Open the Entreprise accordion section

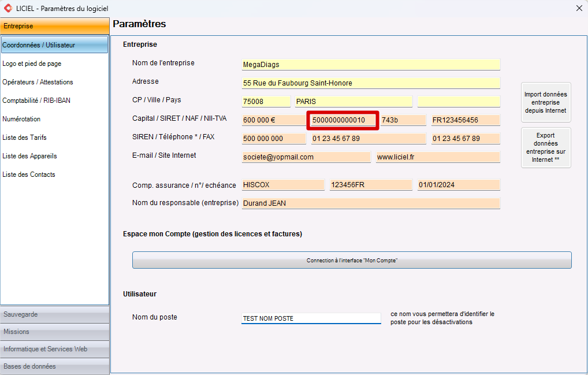[55, 26]
